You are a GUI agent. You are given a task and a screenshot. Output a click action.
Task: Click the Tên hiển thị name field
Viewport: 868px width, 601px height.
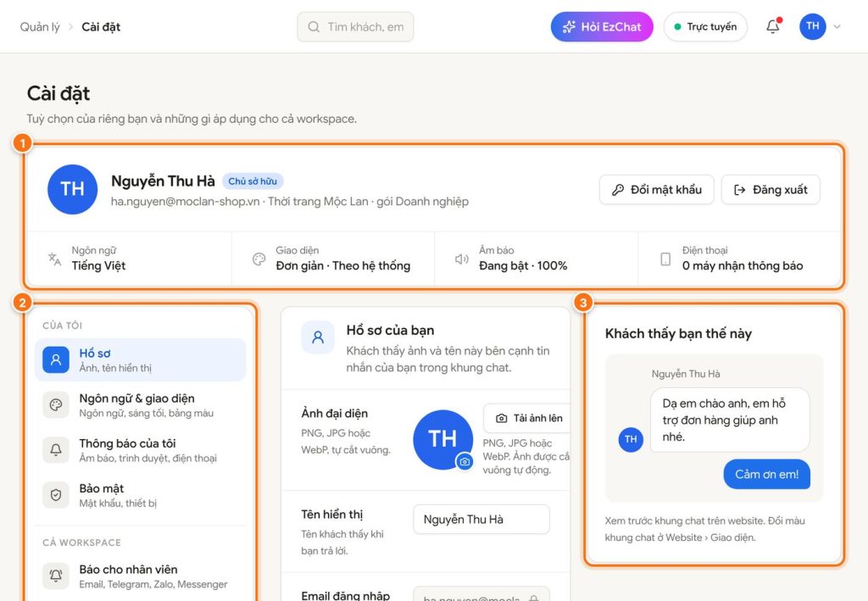point(481,519)
